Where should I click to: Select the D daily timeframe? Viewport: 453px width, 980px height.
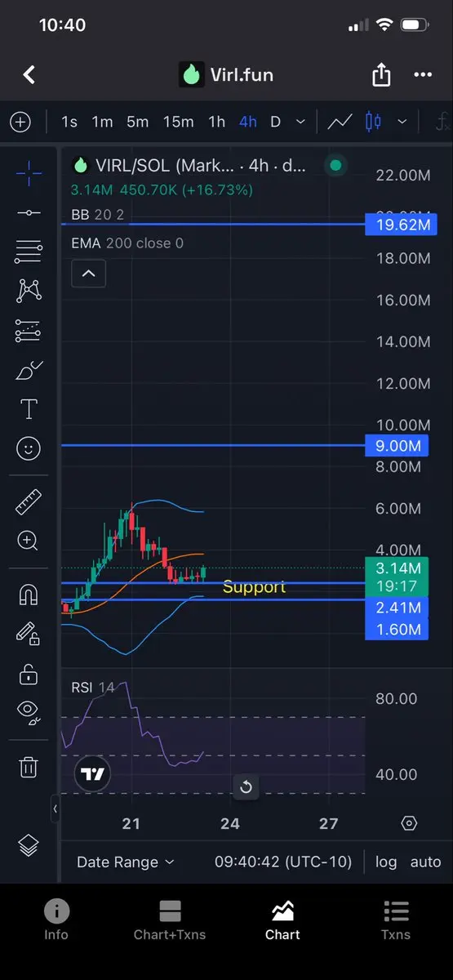(275, 122)
